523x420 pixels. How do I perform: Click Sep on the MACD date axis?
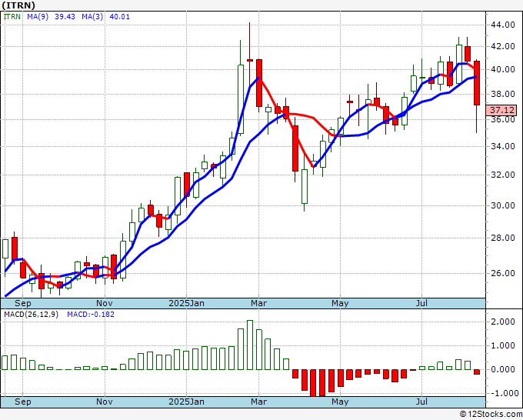[22, 402]
